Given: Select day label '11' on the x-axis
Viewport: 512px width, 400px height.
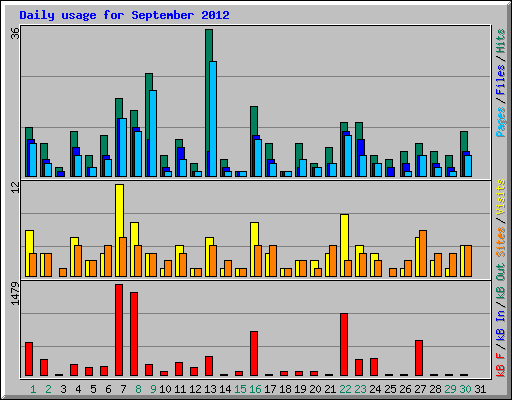Looking at the screenshot, I should click(180, 389).
